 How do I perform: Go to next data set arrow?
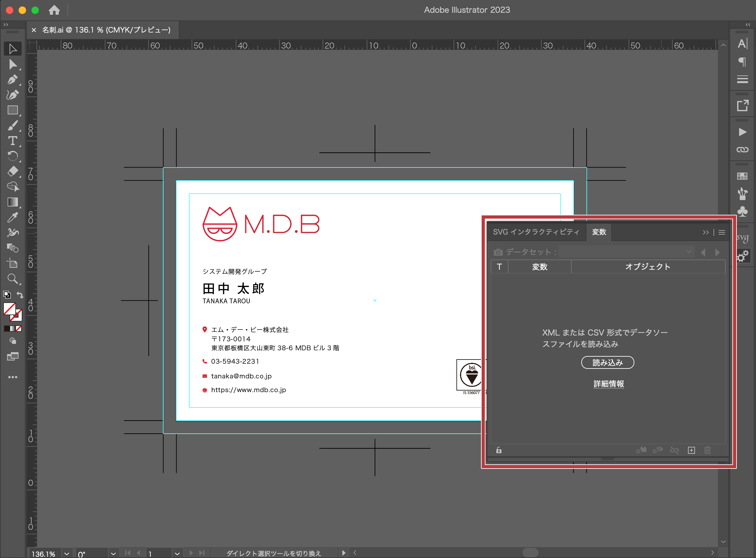[x=718, y=252]
